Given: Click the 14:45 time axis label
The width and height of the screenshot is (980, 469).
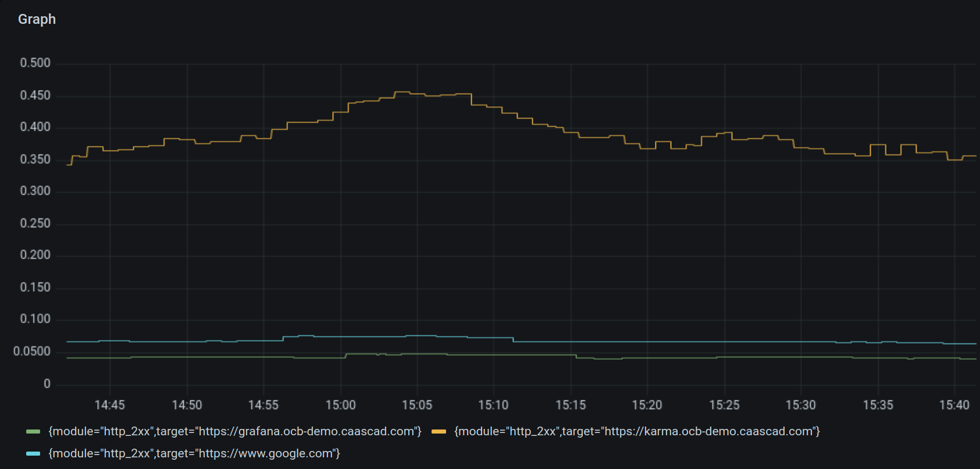Looking at the screenshot, I should (x=110, y=405).
